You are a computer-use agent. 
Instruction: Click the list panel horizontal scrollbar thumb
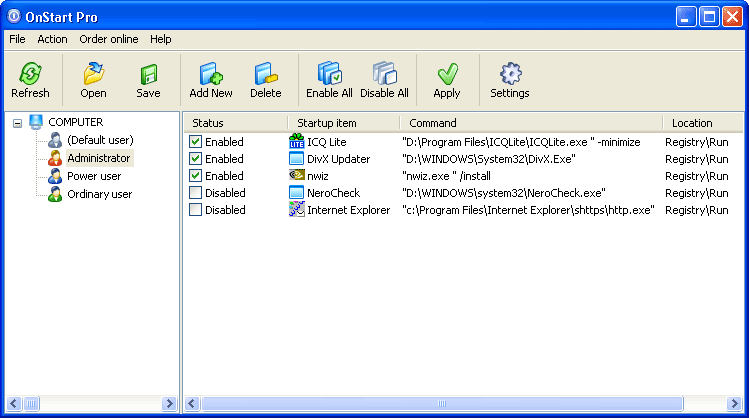(442, 404)
